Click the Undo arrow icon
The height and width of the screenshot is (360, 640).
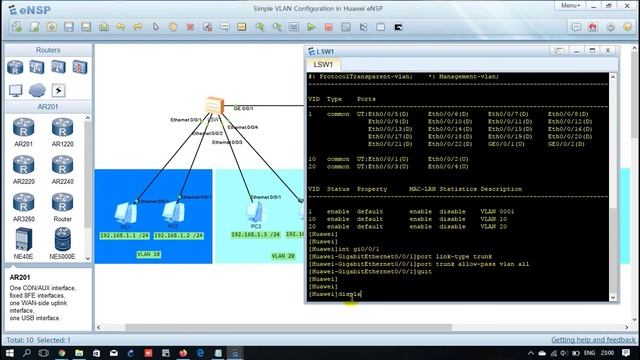coord(120,27)
